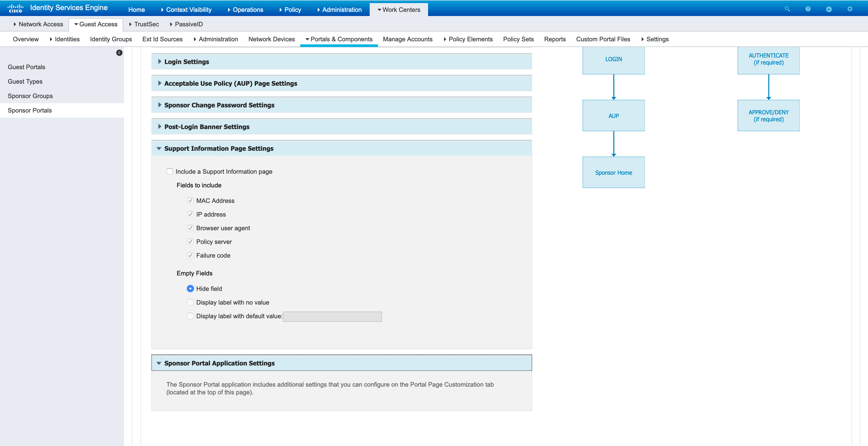Click the play circle icon in header
This screenshot has height=446, width=868.
[829, 9]
